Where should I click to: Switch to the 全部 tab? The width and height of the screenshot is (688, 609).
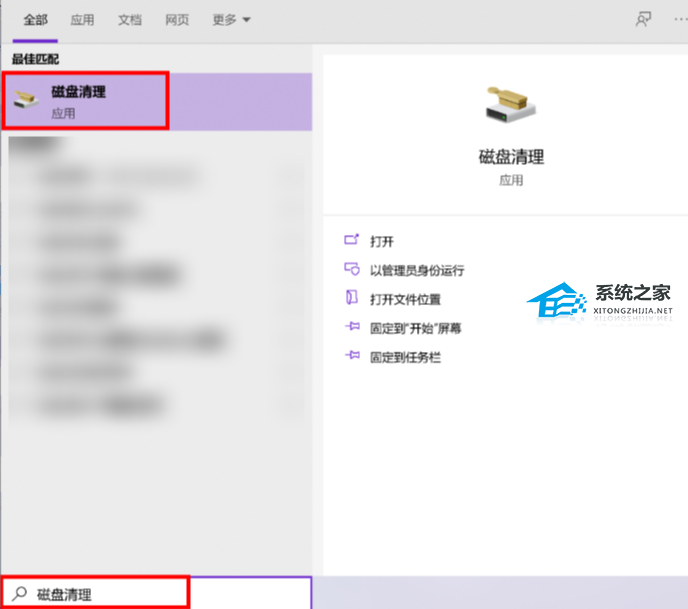click(36, 20)
